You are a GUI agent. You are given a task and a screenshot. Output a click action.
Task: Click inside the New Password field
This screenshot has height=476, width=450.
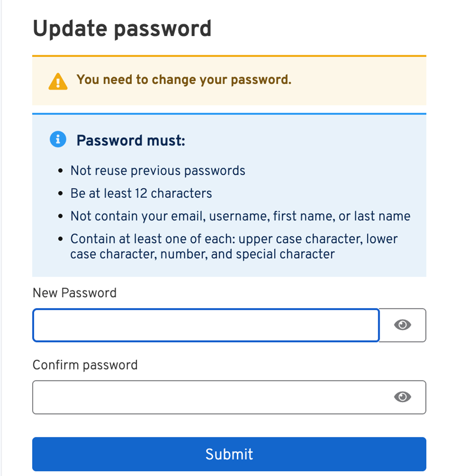point(205,325)
